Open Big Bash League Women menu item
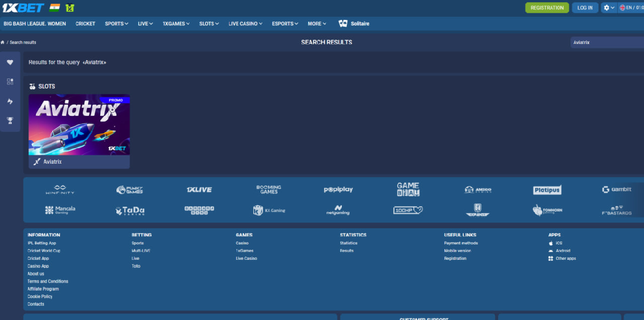The height and width of the screenshot is (320, 644). coord(35,24)
